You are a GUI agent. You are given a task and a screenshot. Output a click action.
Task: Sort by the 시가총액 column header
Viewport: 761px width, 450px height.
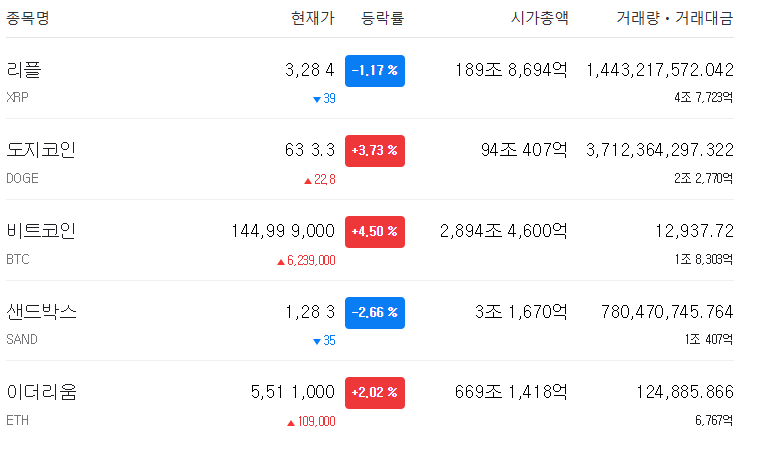[x=540, y=18]
